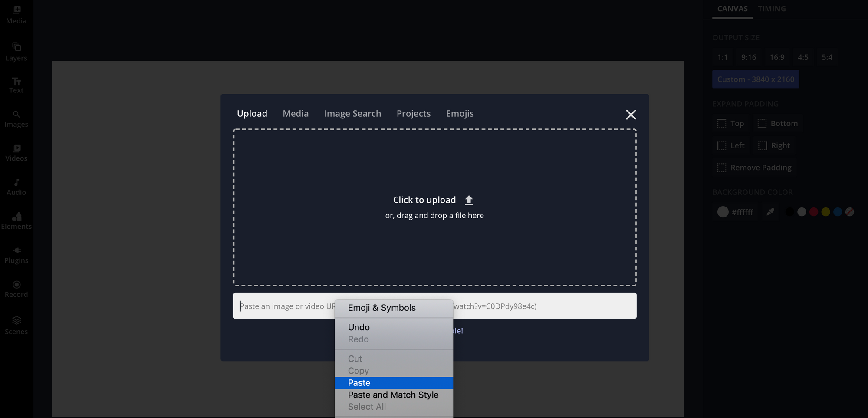Image resolution: width=868 pixels, height=418 pixels.
Task: Focus the paste URL input field
Action: 542,306
